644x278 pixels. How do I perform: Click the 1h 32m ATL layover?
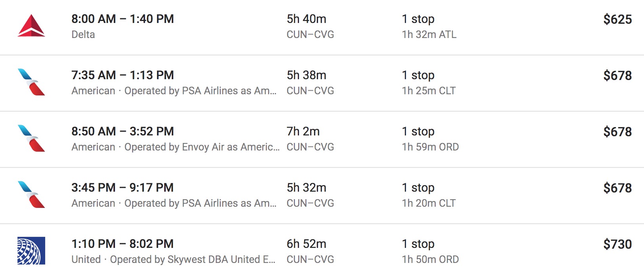pyautogui.click(x=429, y=34)
